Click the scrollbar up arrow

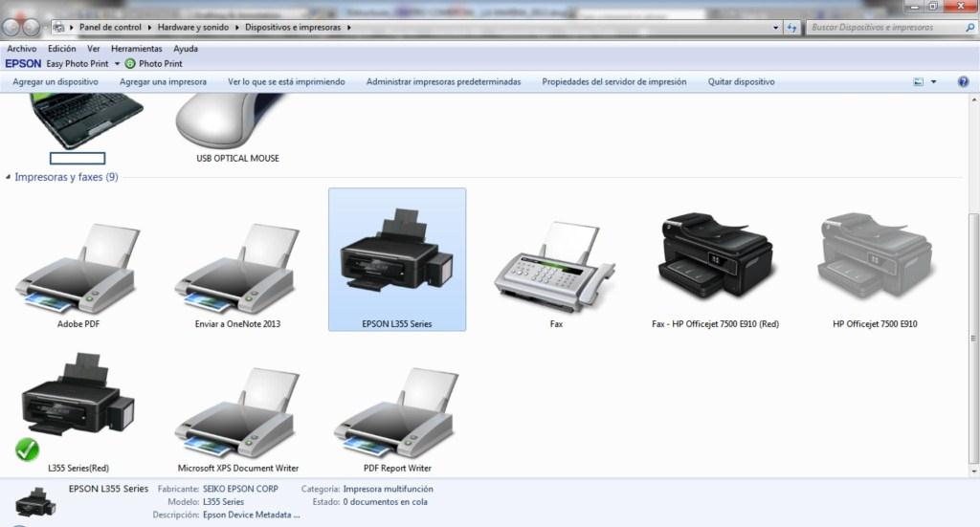[x=972, y=99]
